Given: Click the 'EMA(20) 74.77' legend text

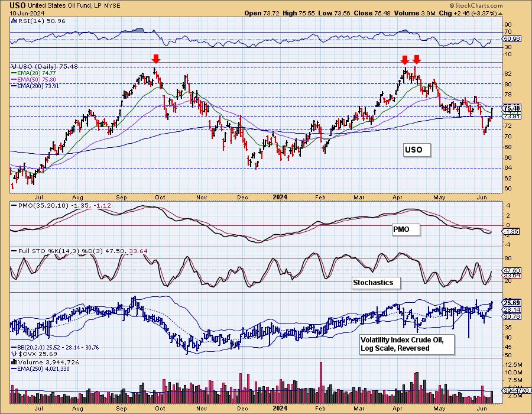Looking at the screenshot, I should point(37,73).
